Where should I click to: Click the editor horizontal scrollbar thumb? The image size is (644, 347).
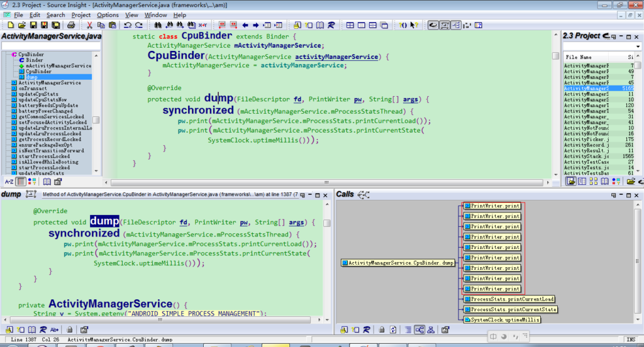tap(326, 182)
